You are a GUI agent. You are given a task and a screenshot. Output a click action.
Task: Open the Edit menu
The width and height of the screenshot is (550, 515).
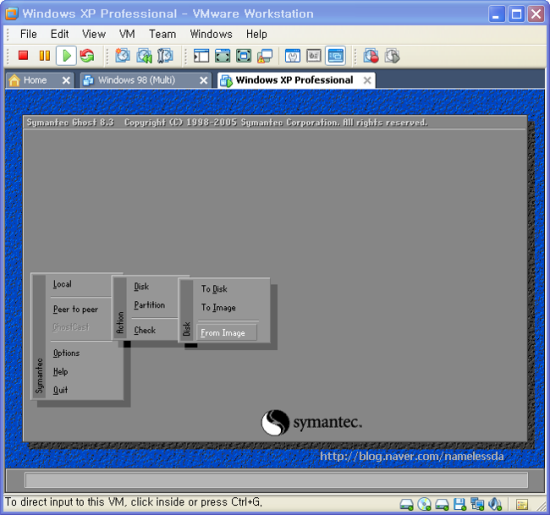[60, 34]
